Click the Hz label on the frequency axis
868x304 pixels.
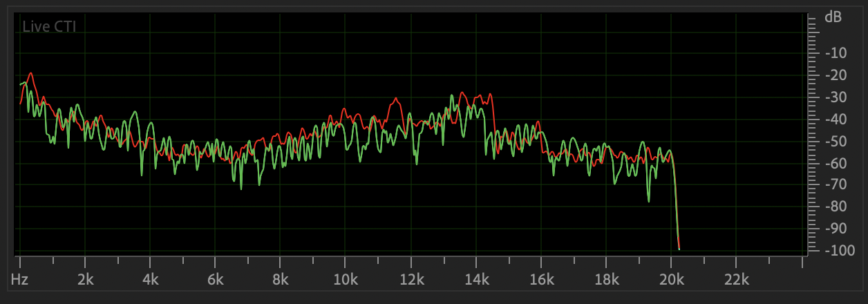(x=19, y=279)
